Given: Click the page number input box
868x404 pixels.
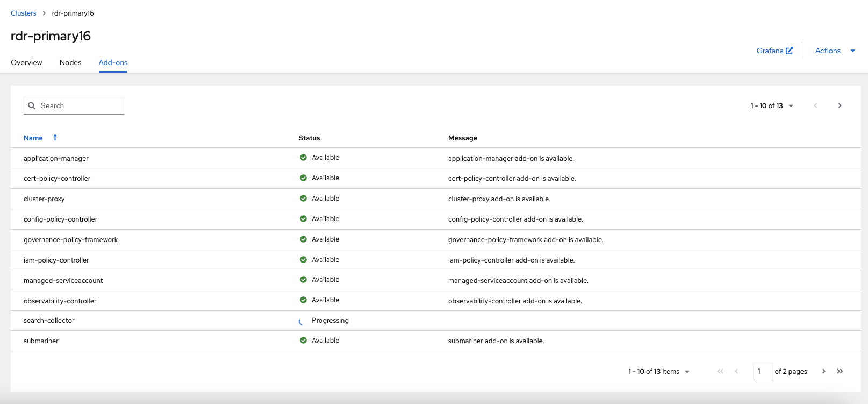Looking at the screenshot, I should 762,371.
